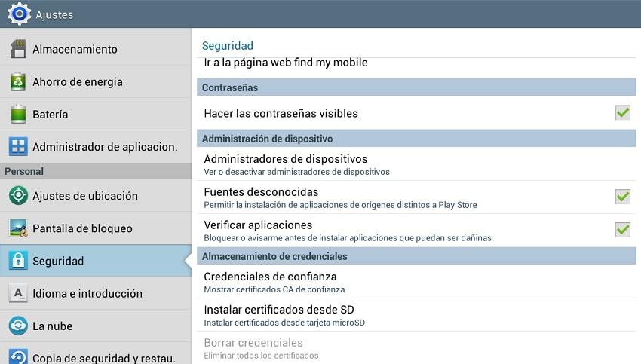This screenshot has height=364, width=641.
Task: Click the Ajustes title text
Action: point(54,14)
